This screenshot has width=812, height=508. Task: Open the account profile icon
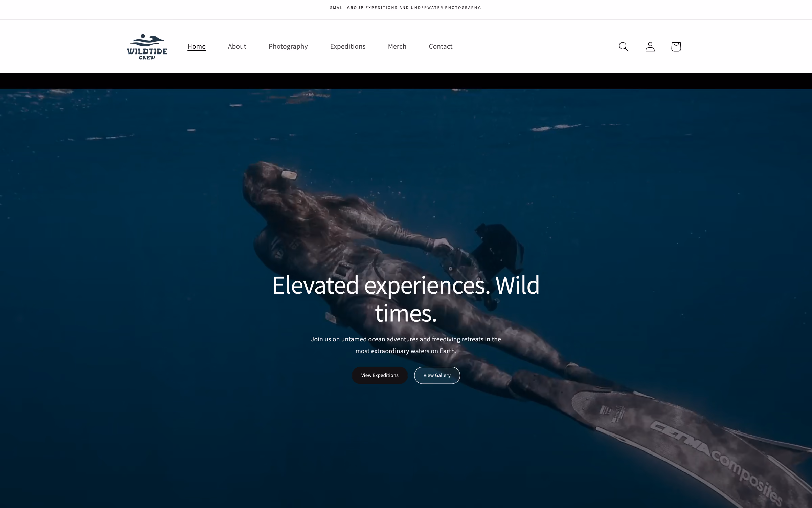pos(650,47)
